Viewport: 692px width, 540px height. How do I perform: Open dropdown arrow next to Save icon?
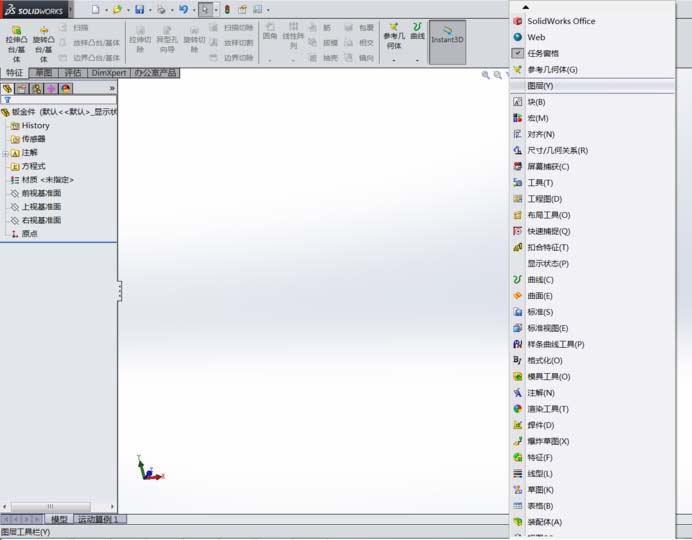click(150, 10)
